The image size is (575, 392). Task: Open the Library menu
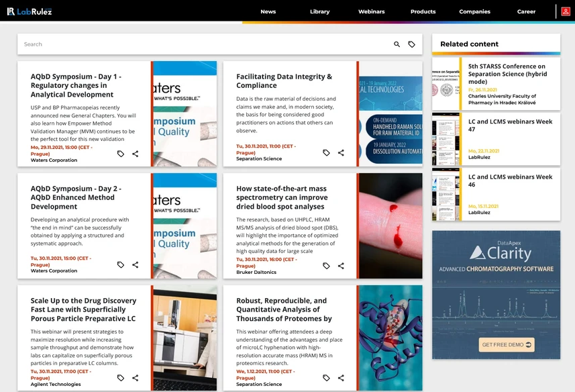[320, 11]
